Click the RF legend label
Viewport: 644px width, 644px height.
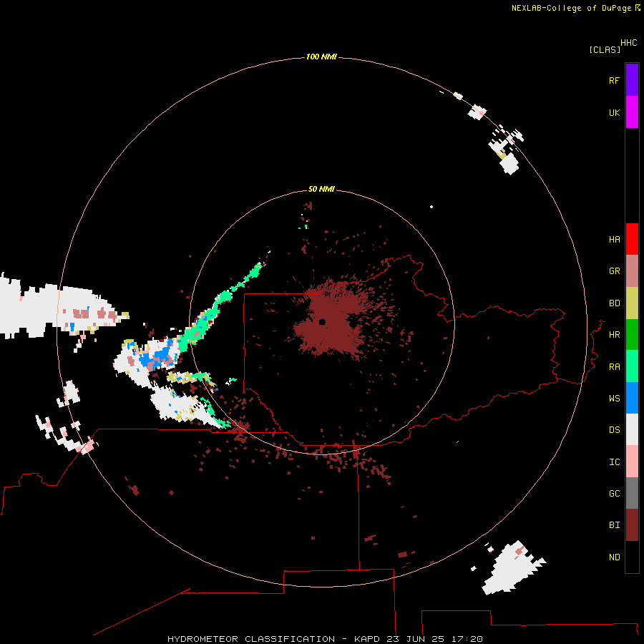click(614, 80)
